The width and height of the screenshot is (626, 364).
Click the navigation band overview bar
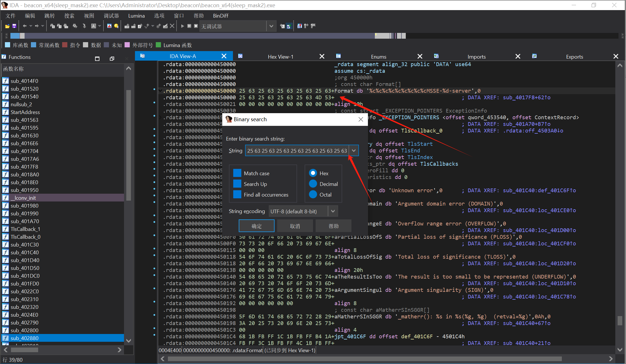coord(202,36)
